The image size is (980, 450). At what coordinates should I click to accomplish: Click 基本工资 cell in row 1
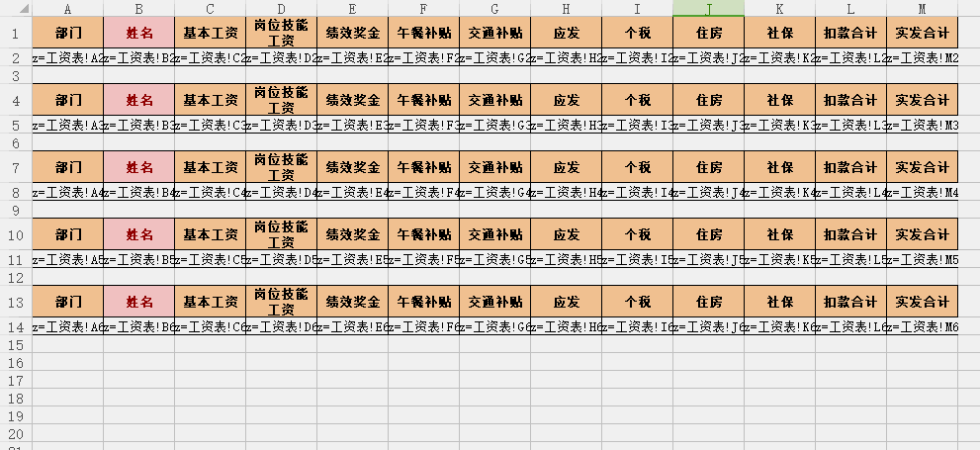click(210, 33)
